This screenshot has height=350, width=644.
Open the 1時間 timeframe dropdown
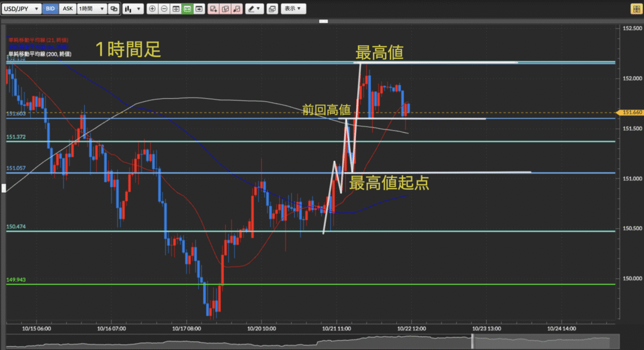[91, 9]
